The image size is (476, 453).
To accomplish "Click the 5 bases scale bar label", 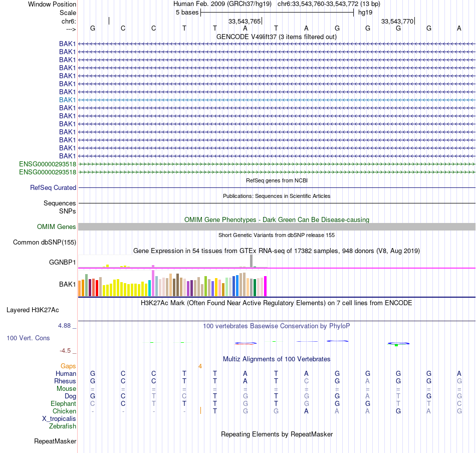I will (187, 13).
